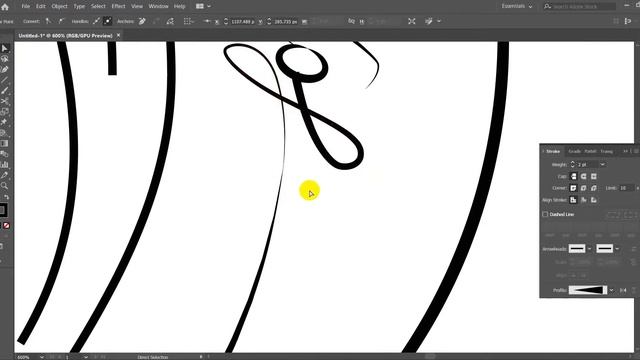Switch to the Pathfinder panel tab
Image resolution: width=640 pixels, height=360 pixels.
click(590, 151)
